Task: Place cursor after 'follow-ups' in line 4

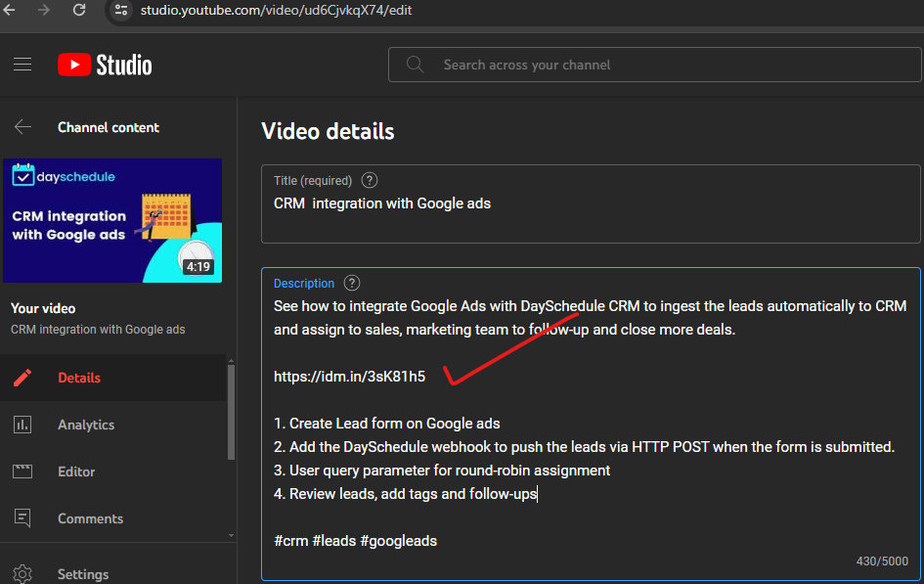Action: [538, 494]
